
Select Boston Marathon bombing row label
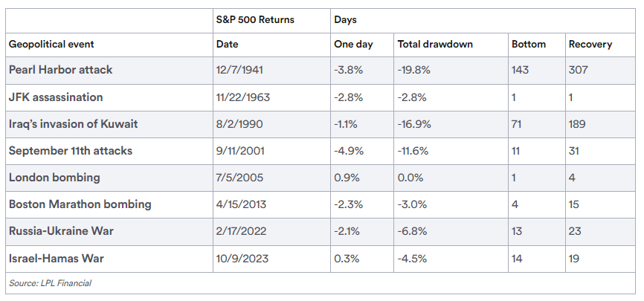coord(80,204)
